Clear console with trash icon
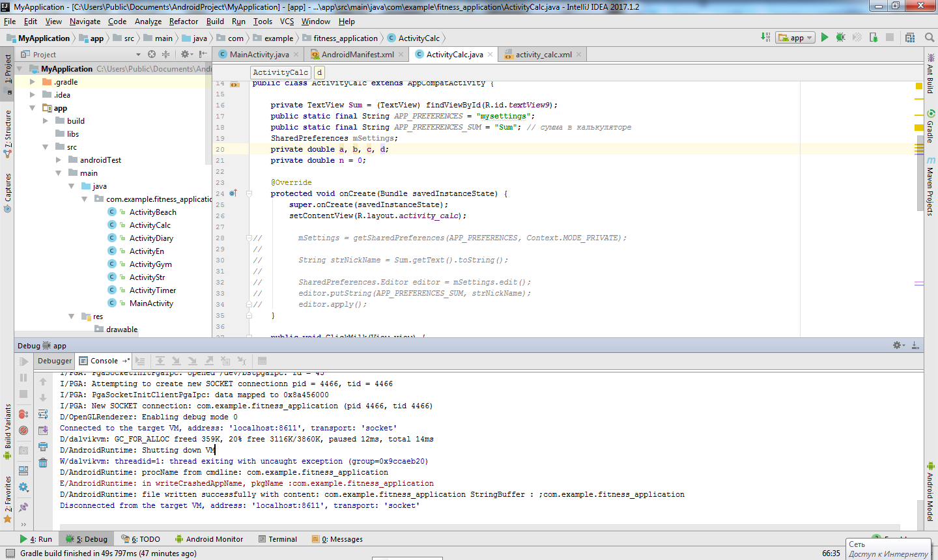Image resolution: width=938 pixels, height=560 pixels. coord(43,463)
